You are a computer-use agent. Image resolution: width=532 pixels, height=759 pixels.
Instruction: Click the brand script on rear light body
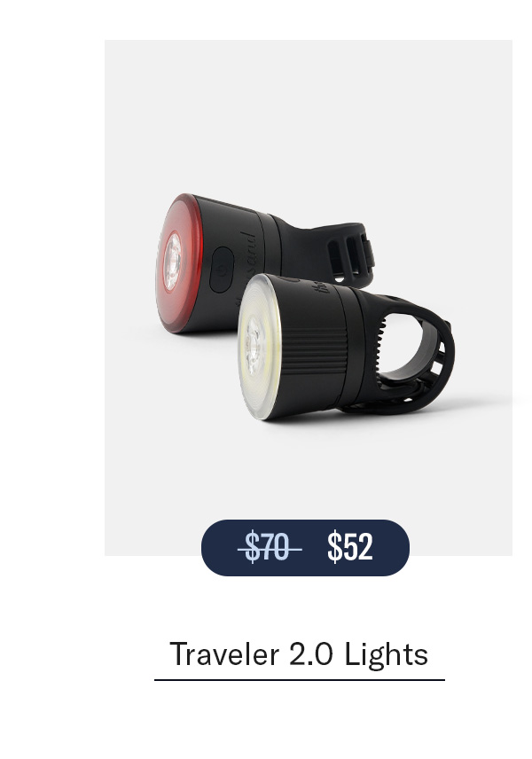tap(248, 254)
